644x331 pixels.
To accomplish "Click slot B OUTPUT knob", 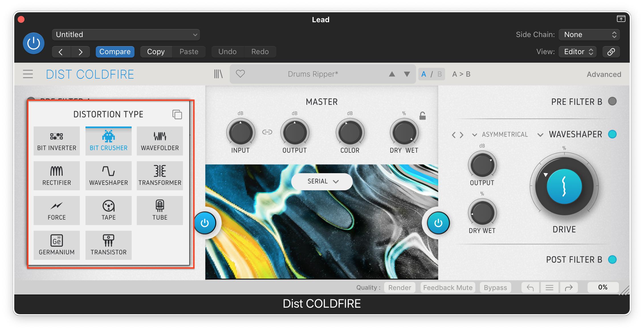I will pyautogui.click(x=482, y=165).
